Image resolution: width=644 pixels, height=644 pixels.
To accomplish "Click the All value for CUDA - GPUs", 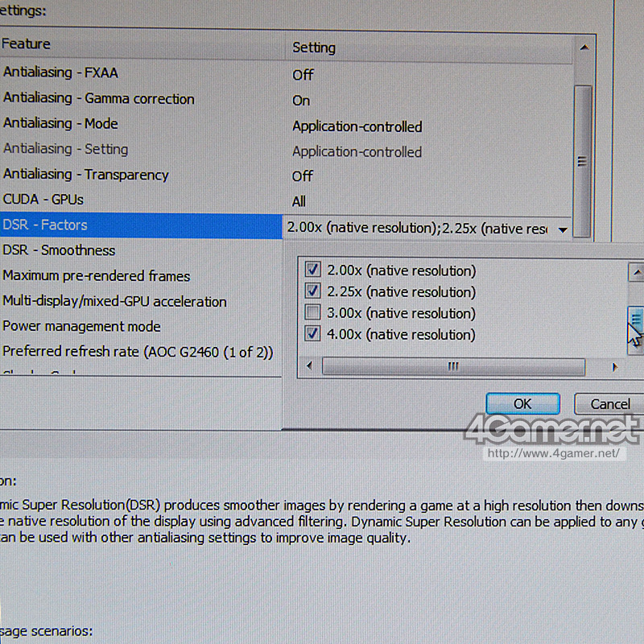I will (299, 202).
